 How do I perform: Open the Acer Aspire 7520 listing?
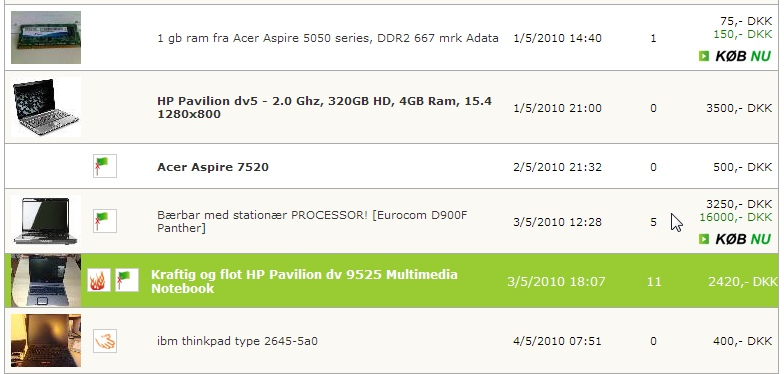tap(213, 167)
